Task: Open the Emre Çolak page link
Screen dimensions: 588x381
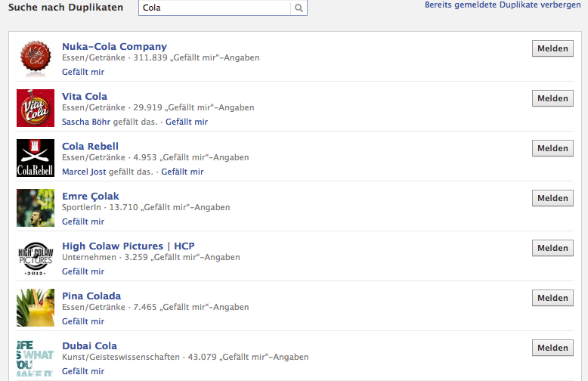Action: (91, 197)
